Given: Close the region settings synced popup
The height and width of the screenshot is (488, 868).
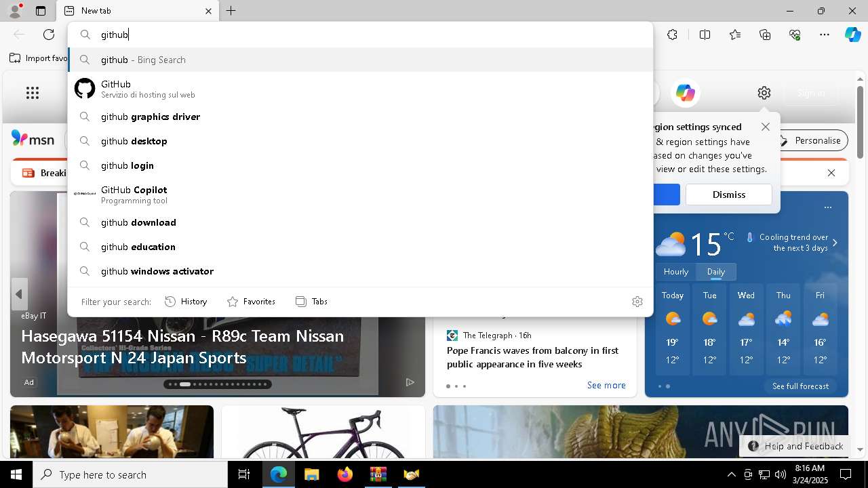Looking at the screenshot, I should (765, 127).
